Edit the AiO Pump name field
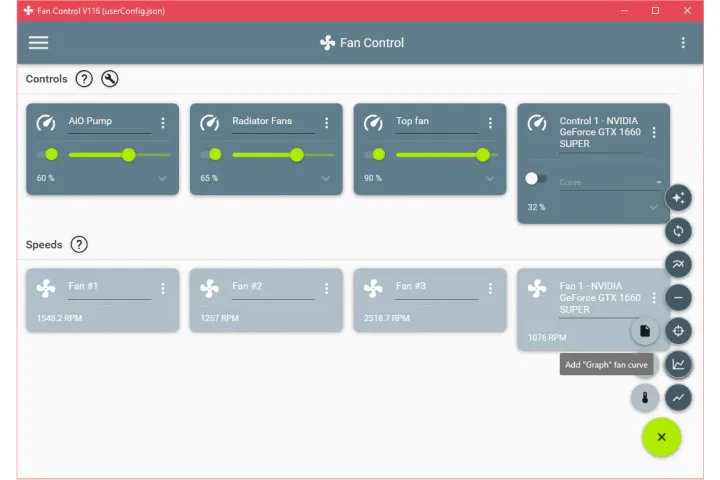The height and width of the screenshot is (480, 720). click(109, 123)
